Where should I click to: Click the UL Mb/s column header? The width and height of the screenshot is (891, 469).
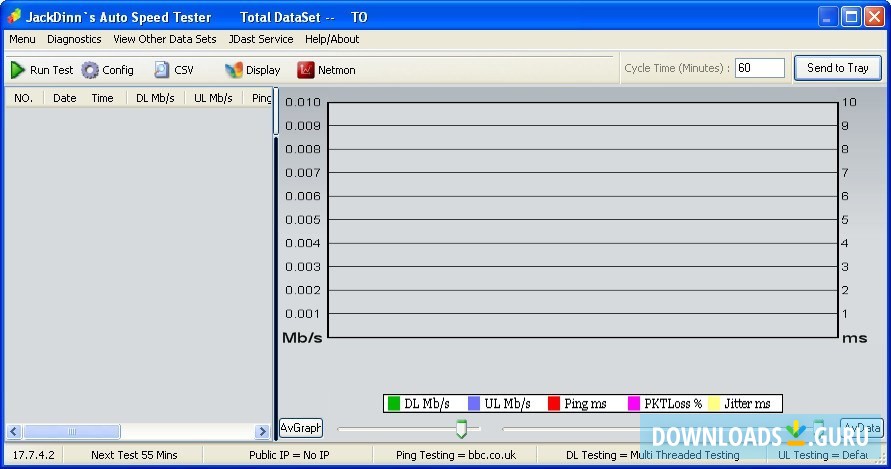(x=214, y=98)
